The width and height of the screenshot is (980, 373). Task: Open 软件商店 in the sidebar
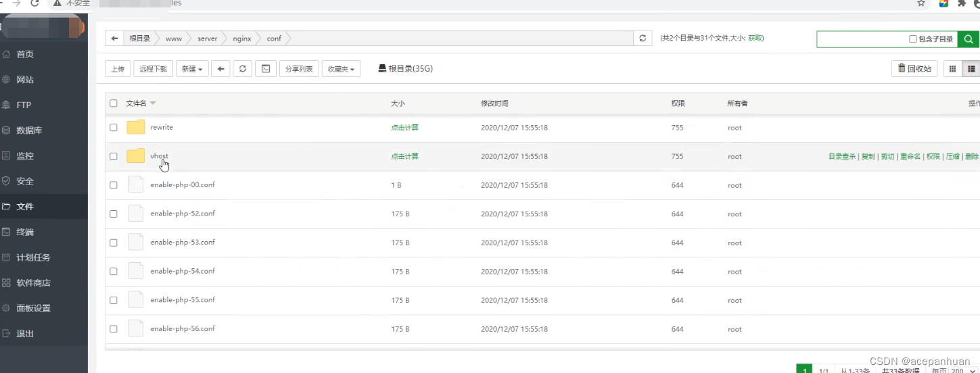33,282
